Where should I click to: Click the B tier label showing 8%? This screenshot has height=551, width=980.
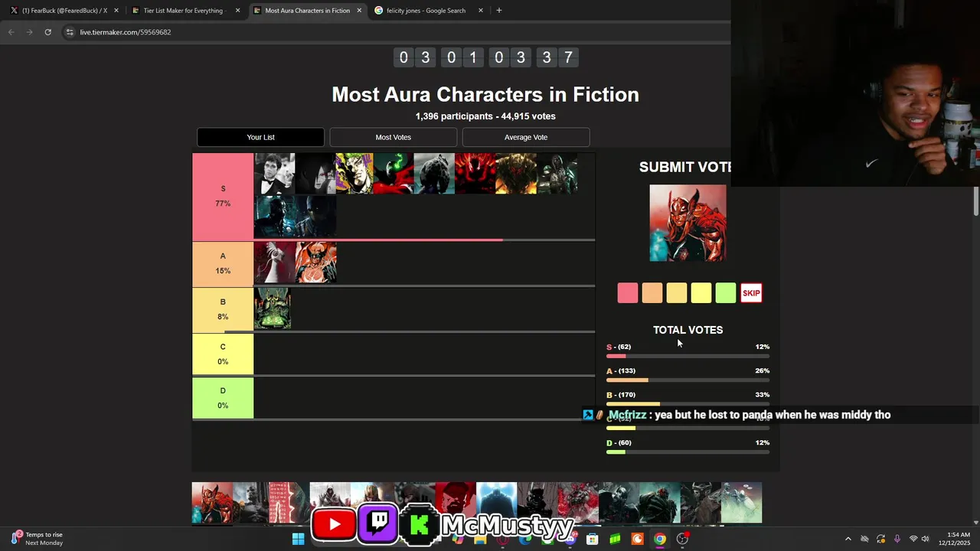223,309
